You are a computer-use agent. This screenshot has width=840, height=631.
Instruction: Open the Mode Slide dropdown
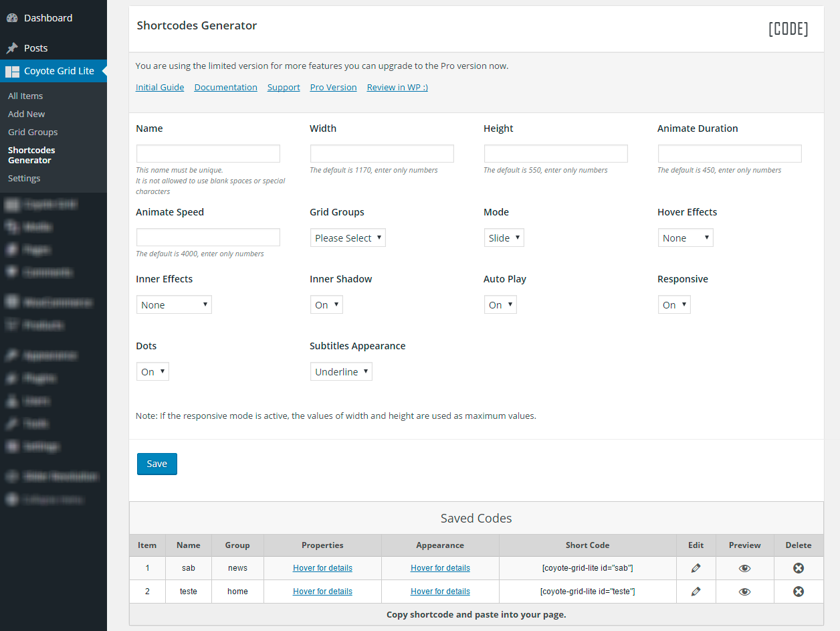tap(504, 238)
